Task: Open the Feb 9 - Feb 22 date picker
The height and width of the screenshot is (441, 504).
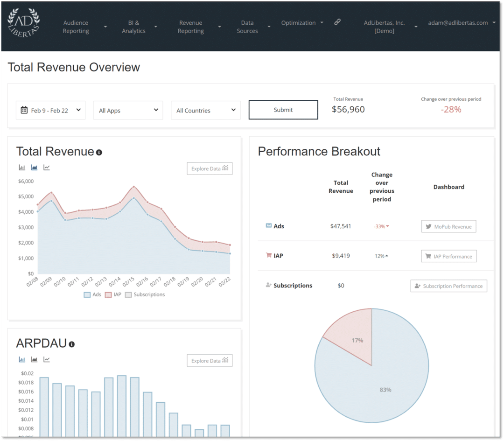Action: coord(50,110)
